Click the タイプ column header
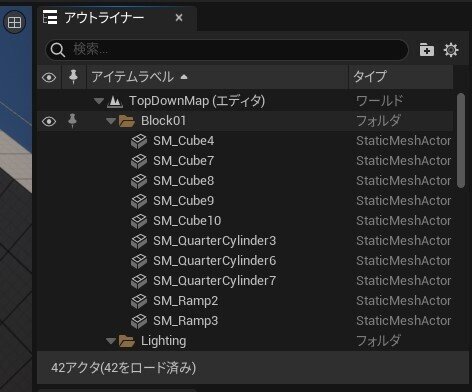The height and width of the screenshot is (392, 472). 401,77
